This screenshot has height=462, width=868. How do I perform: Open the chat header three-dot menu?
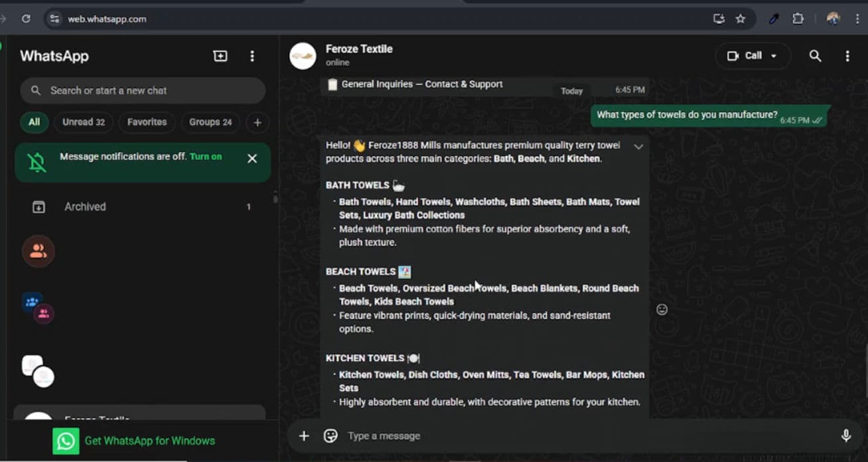tap(847, 56)
